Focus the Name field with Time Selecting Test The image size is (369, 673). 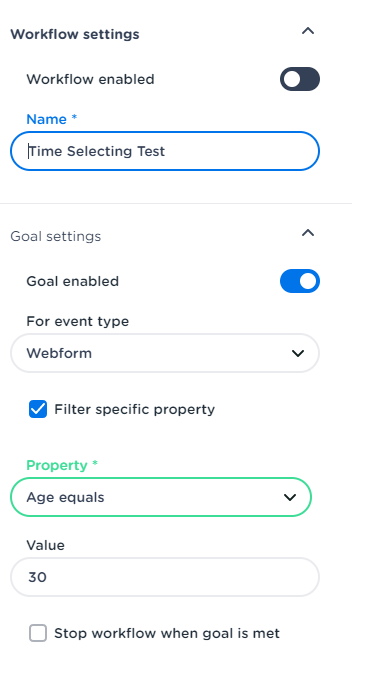click(165, 151)
